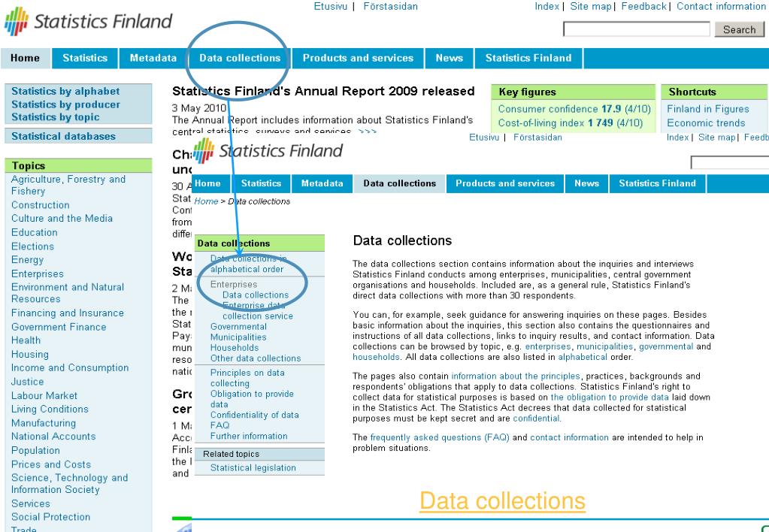Image resolution: width=769 pixels, height=532 pixels.
Task: Open the Population topic
Action: click(35, 450)
